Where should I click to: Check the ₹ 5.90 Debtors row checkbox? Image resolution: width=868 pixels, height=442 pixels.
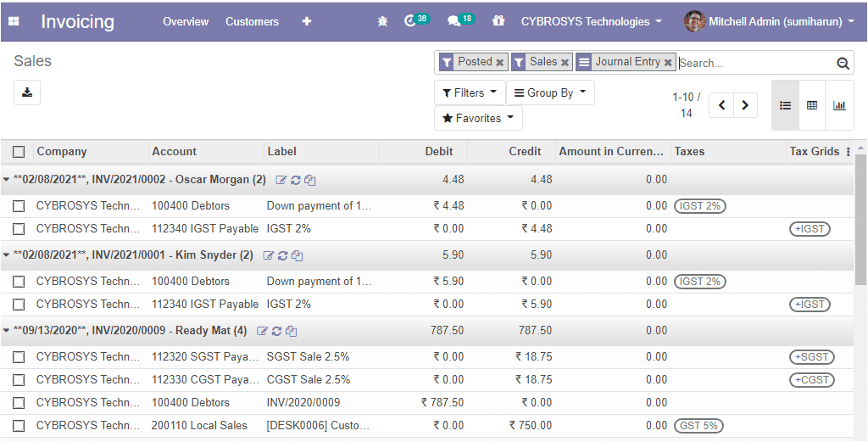(19, 282)
